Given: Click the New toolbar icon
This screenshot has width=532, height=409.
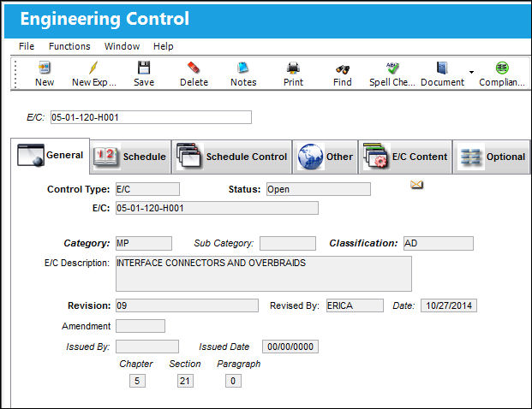Looking at the screenshot, I should coord(45,68).
